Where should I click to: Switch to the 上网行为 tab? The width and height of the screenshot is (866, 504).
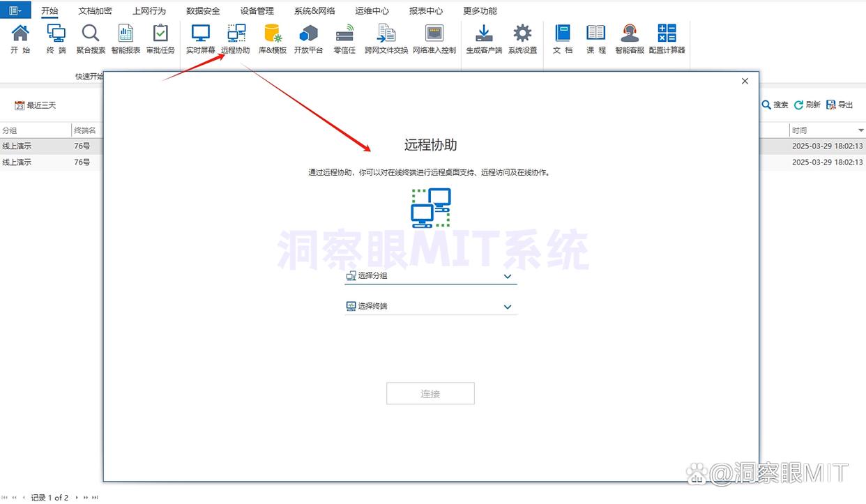pos(149,10)
